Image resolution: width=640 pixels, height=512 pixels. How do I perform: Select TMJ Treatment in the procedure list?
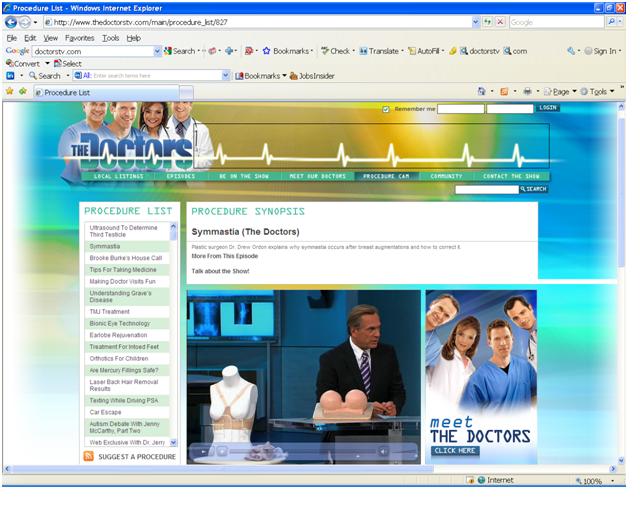[x=127, y=312]
